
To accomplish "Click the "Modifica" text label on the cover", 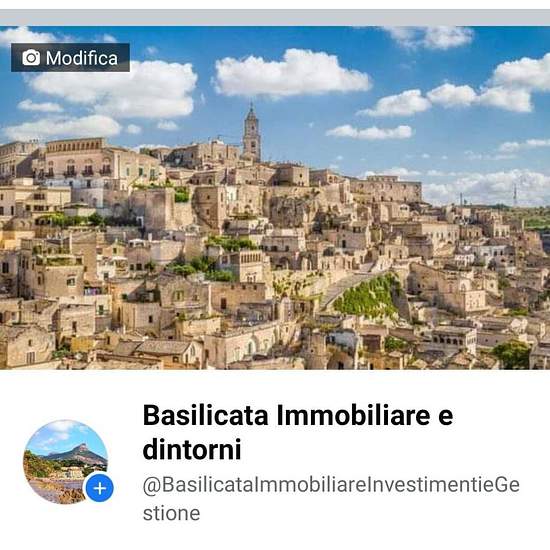I will 82,58.
